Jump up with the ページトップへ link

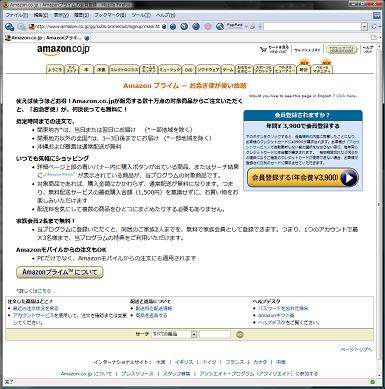356,349
